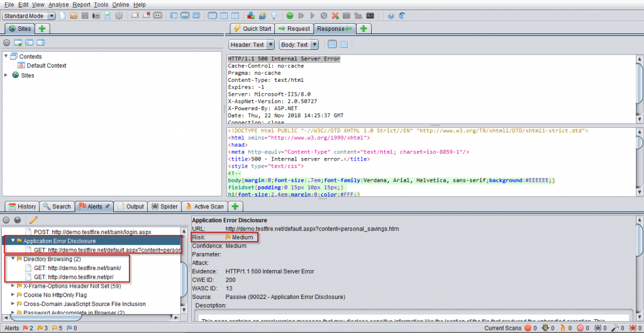
Task: Click the hammer forced browse status icon
Action: click(615, 328)
